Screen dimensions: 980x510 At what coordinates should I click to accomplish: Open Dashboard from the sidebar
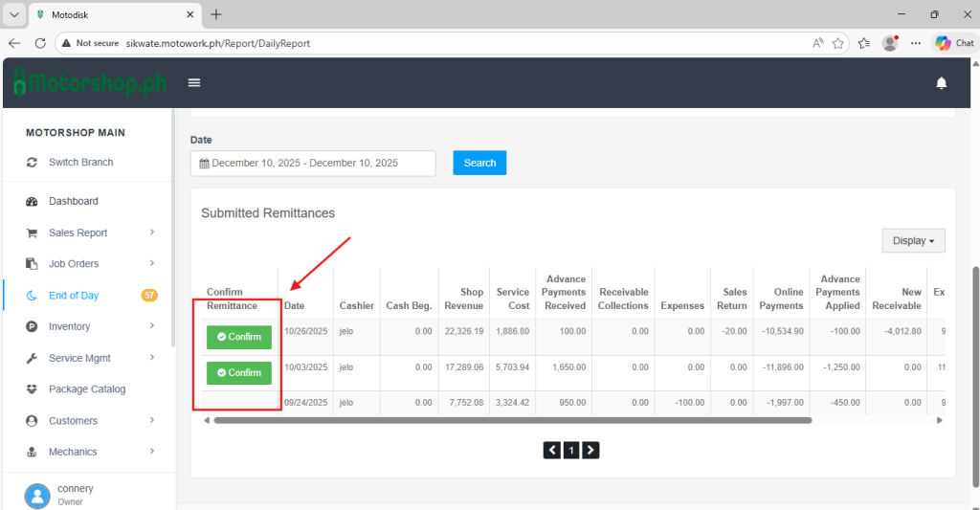73,202
